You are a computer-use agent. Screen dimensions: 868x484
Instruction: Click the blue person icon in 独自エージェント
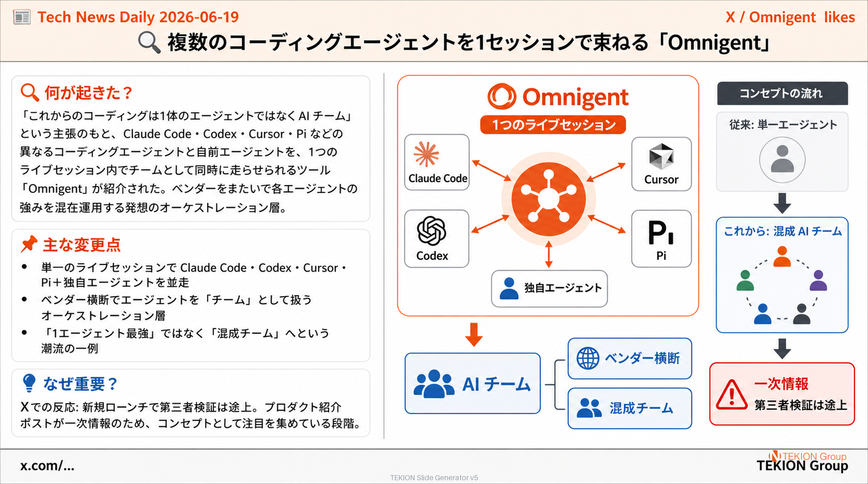(x=509, y=289)
